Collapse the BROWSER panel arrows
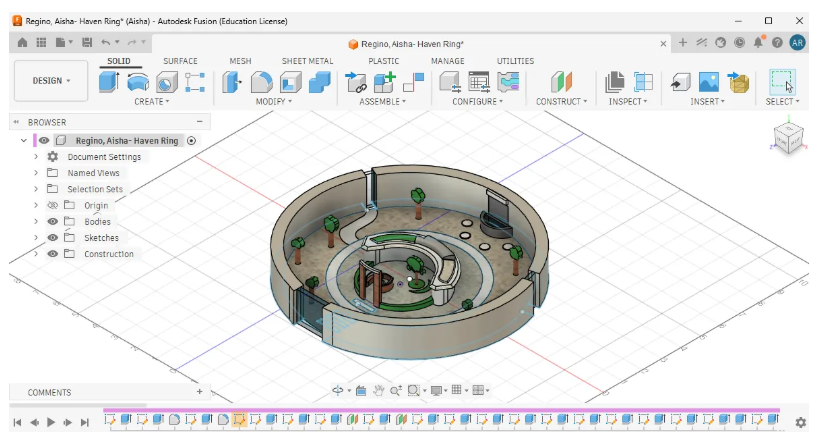Screen dimensions: 818x437 pos(16,122)
